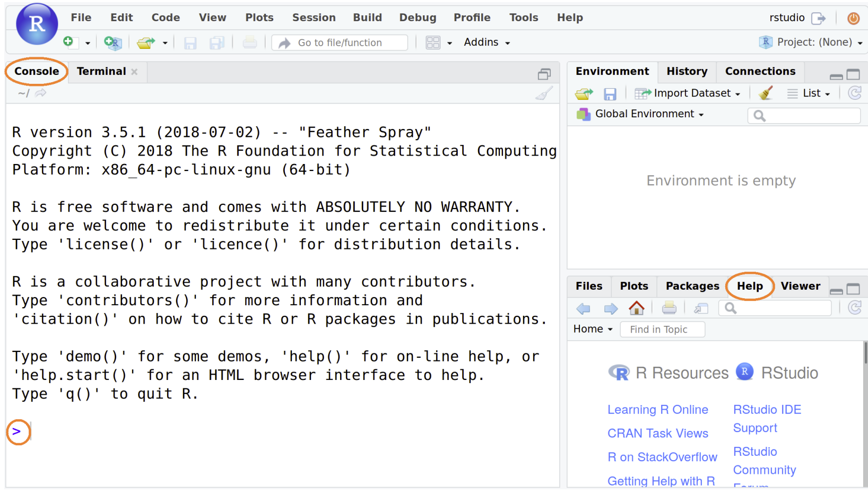Click the console prompt input line
Image resolution: width=868 pixels, height=493 pixels.
click(287, 431)
